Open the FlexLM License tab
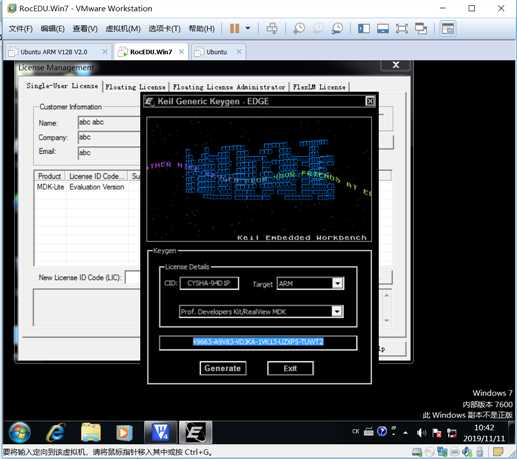 pyautogui.click(x=319, y=87)
